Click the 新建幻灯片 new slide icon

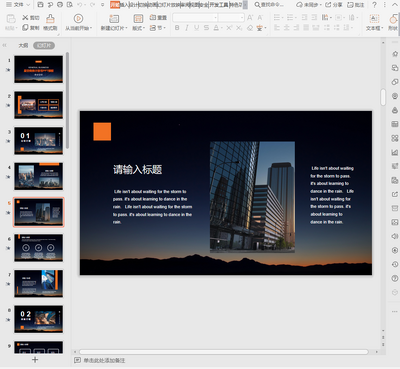114,19
